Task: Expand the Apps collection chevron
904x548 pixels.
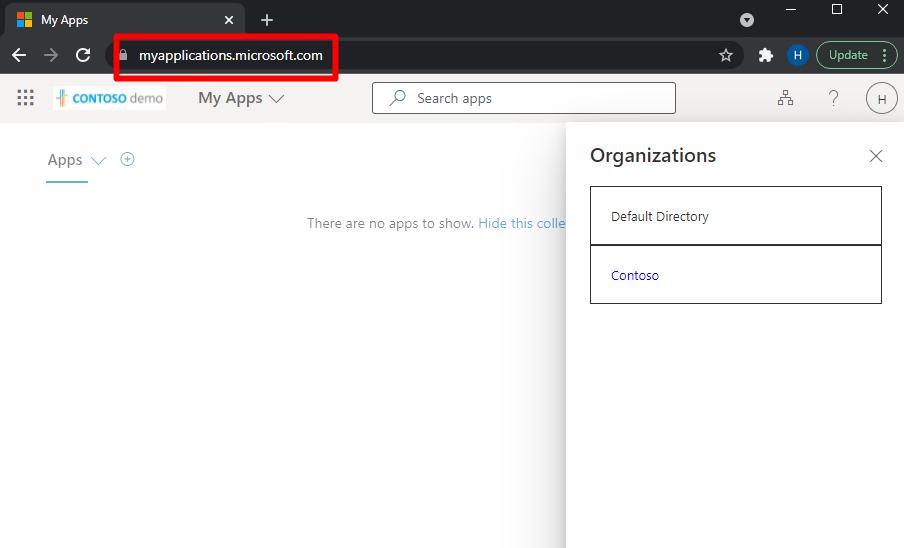Action: tap(98, 161)
